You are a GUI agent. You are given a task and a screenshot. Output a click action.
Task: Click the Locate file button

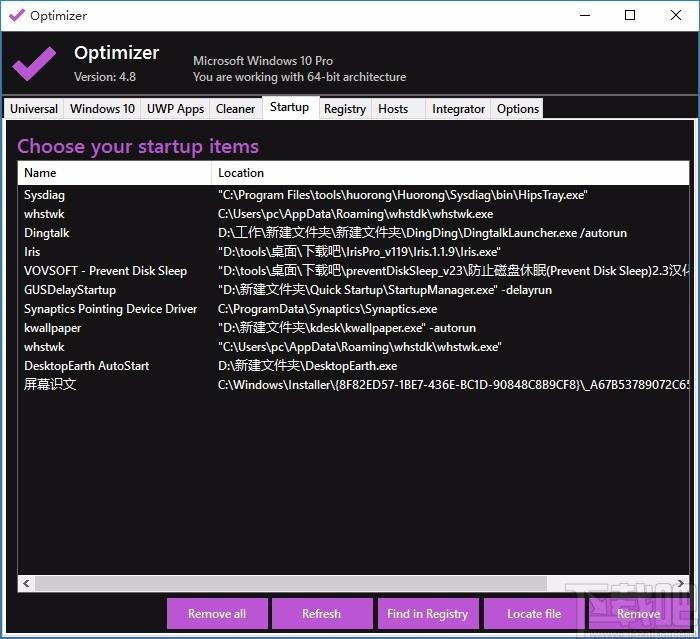534,614
